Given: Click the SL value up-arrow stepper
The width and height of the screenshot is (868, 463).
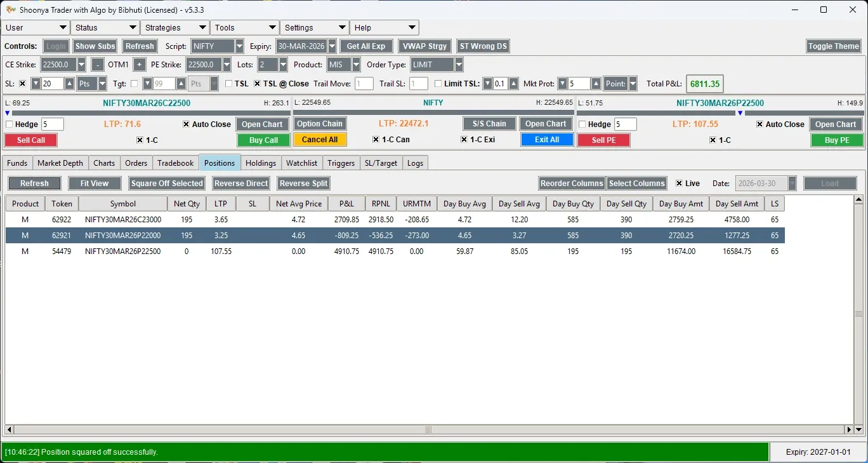Looking at the screenshot, I should [70, 84].
